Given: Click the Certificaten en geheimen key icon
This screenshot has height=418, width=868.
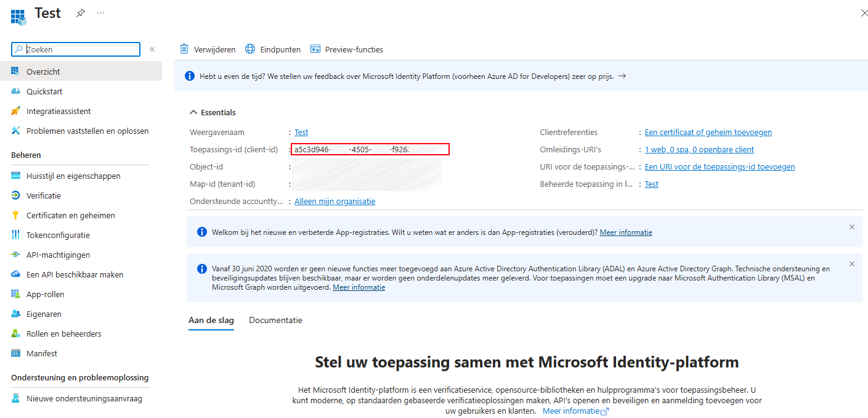Looking at the screenshot, I should click(16, 215).
